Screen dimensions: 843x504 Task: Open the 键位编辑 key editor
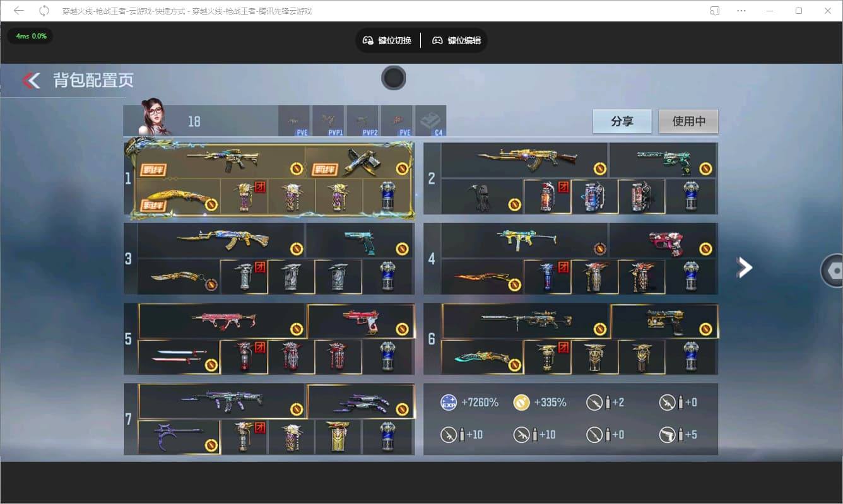[x=456, y=40]
